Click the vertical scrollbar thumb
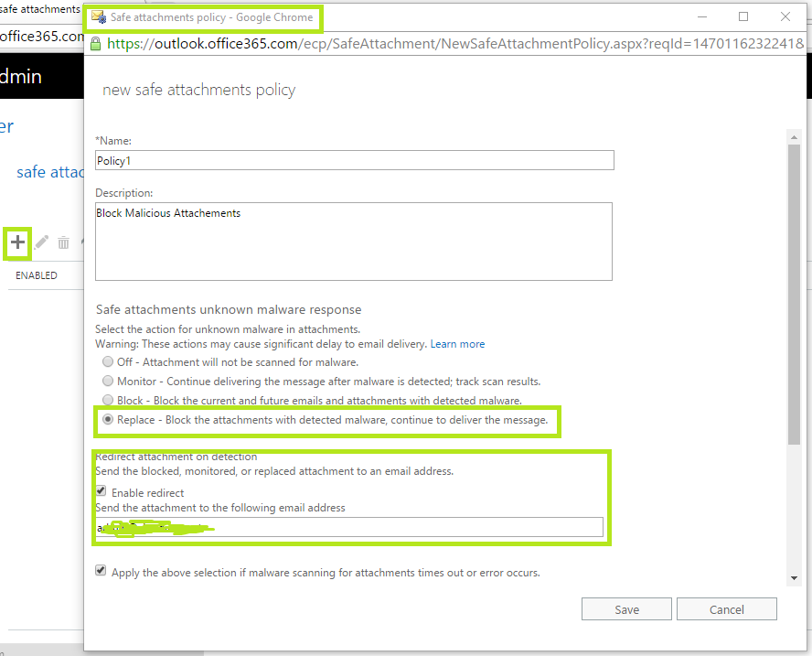This screenshot has width=812, height=656. [794, 295]
